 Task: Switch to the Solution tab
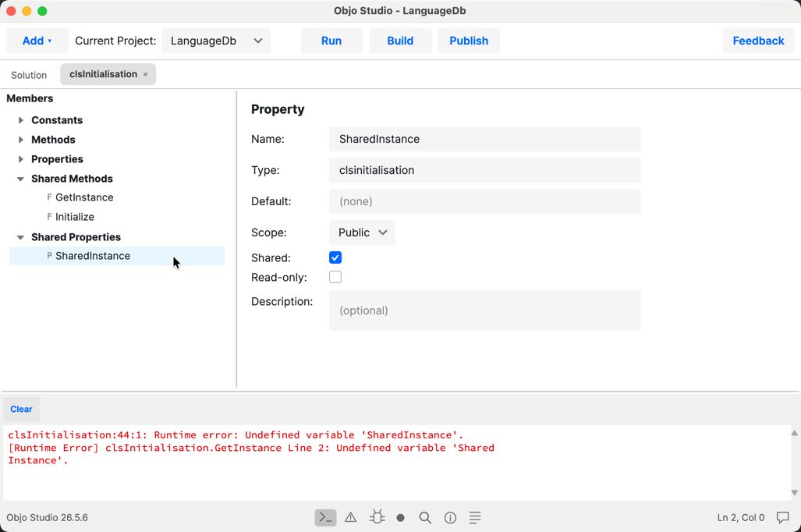[29, 75]
